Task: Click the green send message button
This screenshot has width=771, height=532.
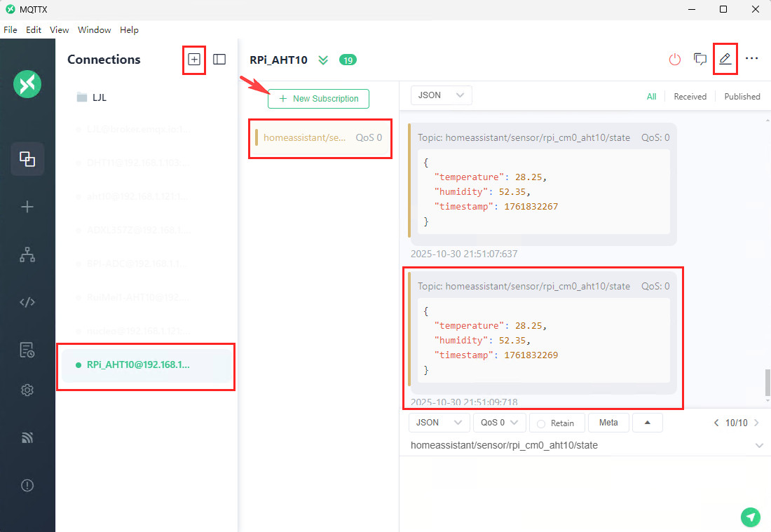Action: pos(751,517)
